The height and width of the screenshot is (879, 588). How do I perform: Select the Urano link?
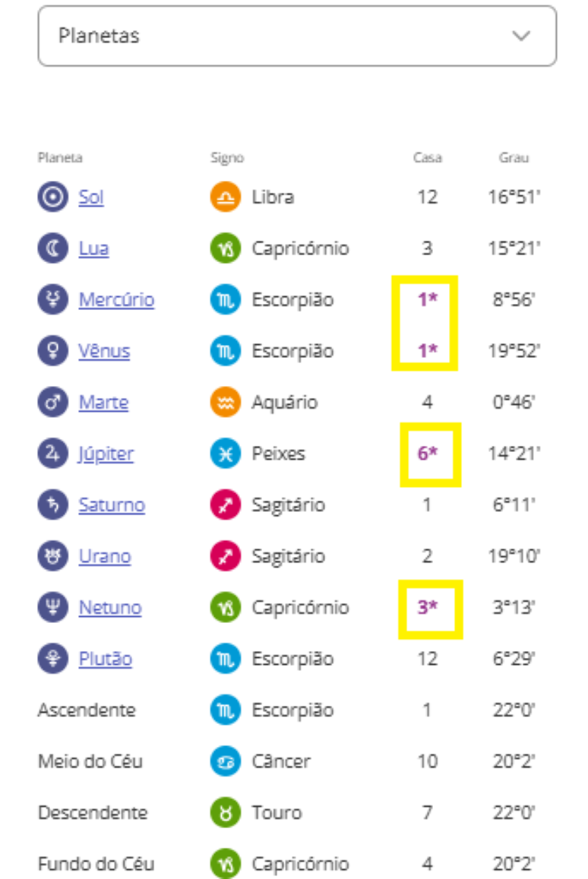(105, 556)
